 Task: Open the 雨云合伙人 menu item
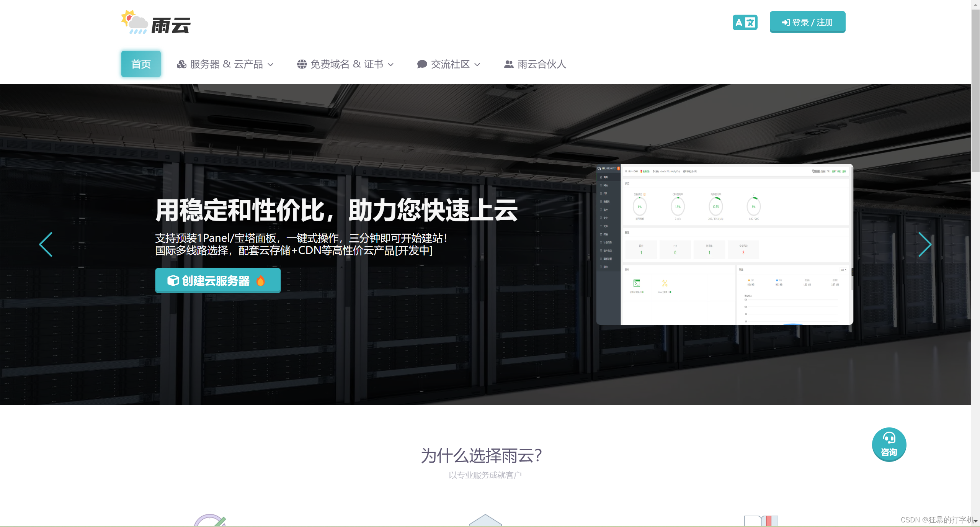541,64
